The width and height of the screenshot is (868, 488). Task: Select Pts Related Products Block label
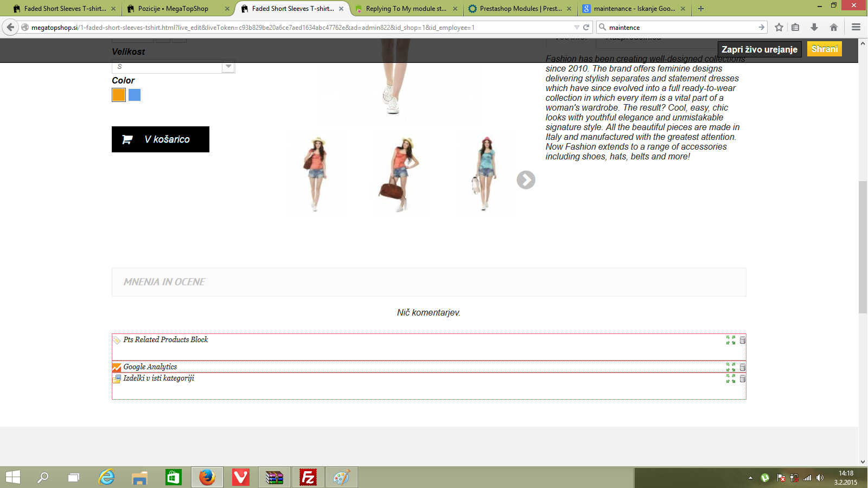click(x=165, y=340)
